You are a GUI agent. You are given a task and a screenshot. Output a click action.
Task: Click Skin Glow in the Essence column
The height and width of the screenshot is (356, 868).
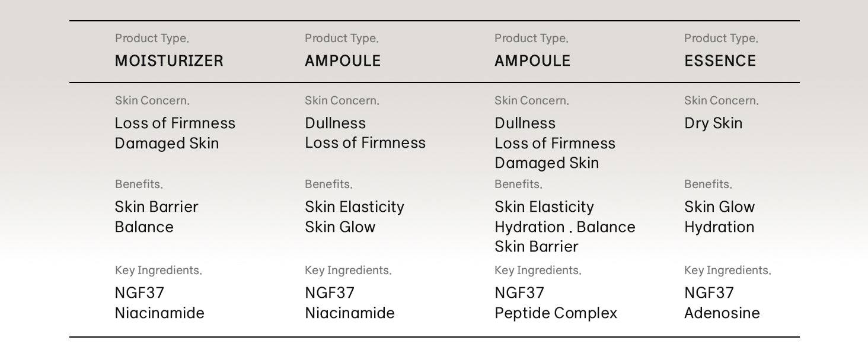point(719,206)
